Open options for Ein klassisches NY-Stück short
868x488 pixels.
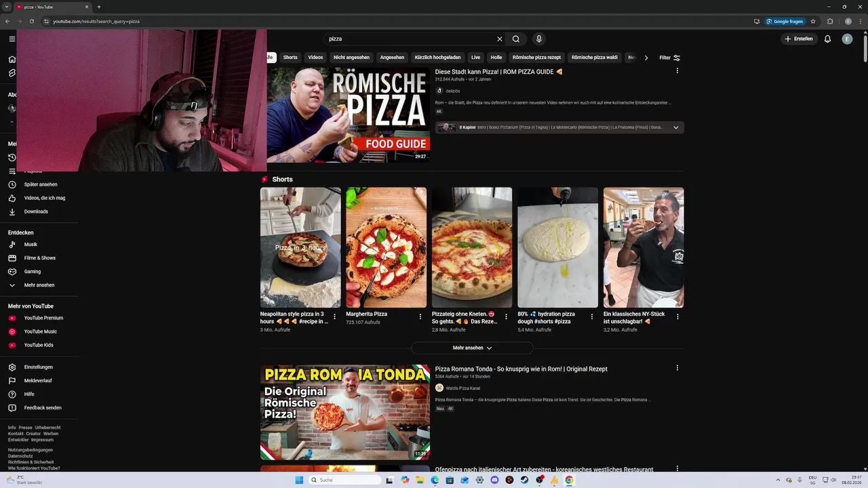pyautogui.click(x=677, y=317)
